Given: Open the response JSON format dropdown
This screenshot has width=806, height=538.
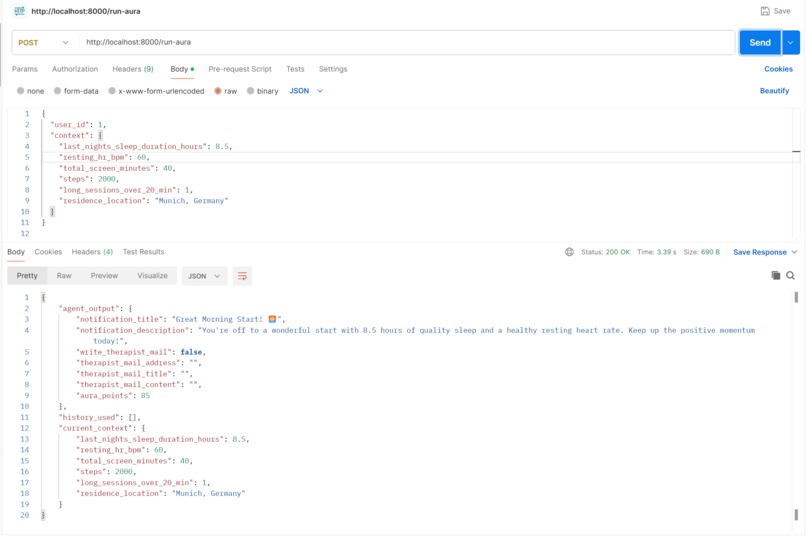Looking at the screenshot, I should pyautogui.click(x=204, y=276).
